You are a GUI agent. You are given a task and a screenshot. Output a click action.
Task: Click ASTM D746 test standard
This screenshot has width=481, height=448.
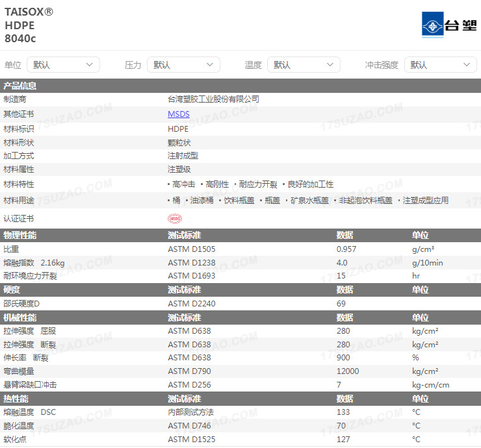pos(189,426)
